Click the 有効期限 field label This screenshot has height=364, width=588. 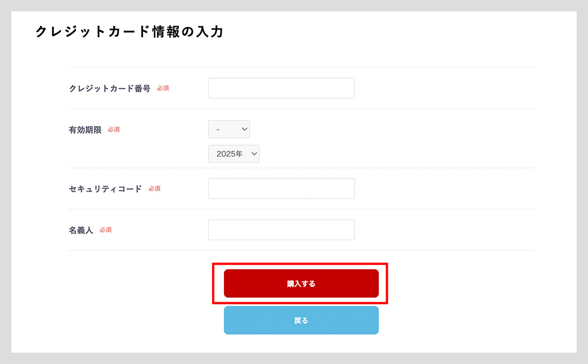(x=85, y=129)
